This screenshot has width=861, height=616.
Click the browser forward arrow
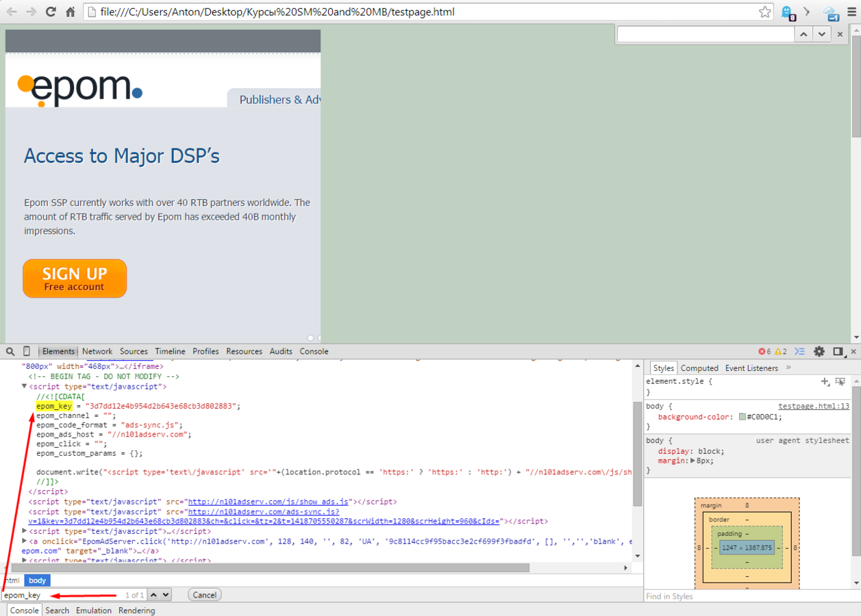31,12
